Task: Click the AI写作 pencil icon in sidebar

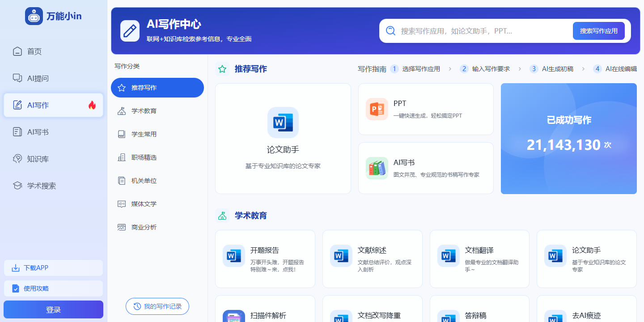Action: [x=17, y=105]
